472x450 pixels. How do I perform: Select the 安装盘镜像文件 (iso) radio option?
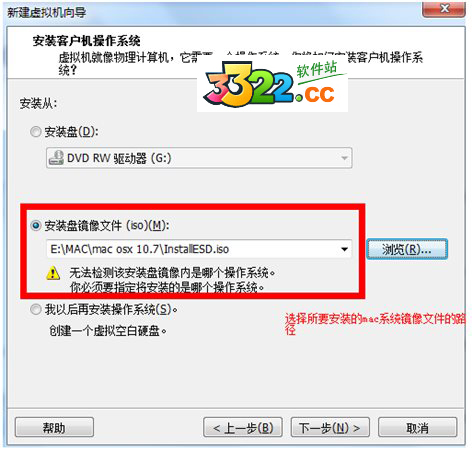click(36, 226)
